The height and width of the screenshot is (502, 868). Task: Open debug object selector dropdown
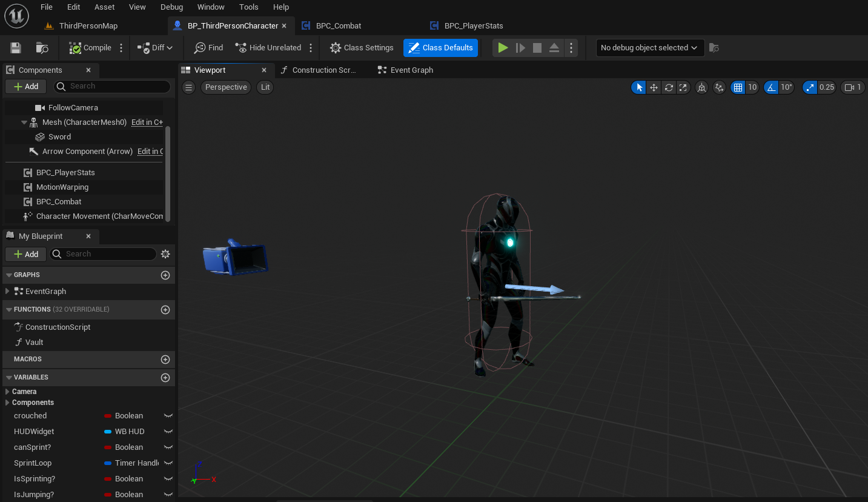click(x=650, y=48)
